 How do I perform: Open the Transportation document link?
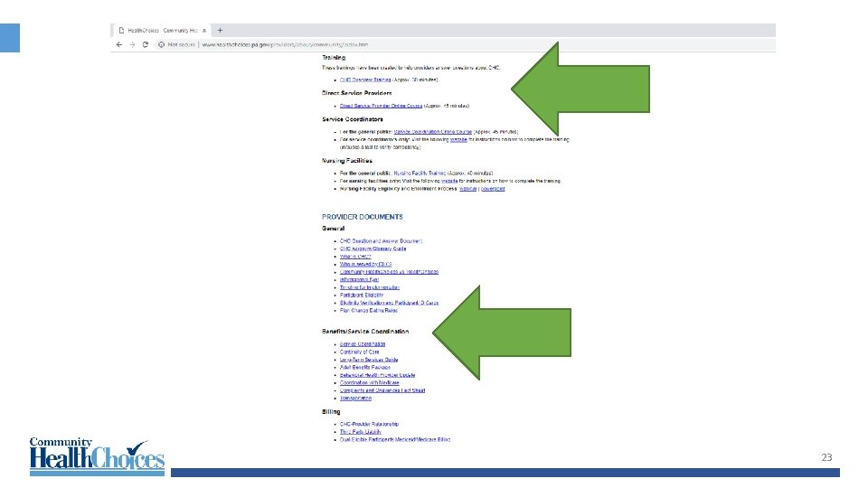point(355,399)
